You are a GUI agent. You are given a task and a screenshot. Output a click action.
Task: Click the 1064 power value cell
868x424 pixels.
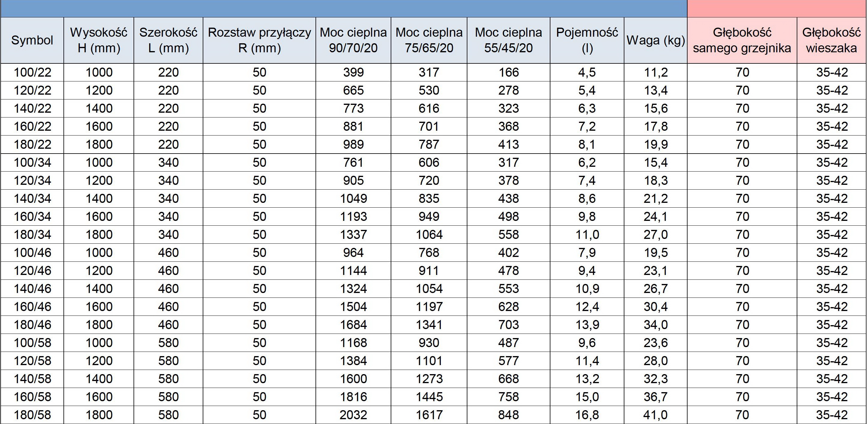coord(429,235)
